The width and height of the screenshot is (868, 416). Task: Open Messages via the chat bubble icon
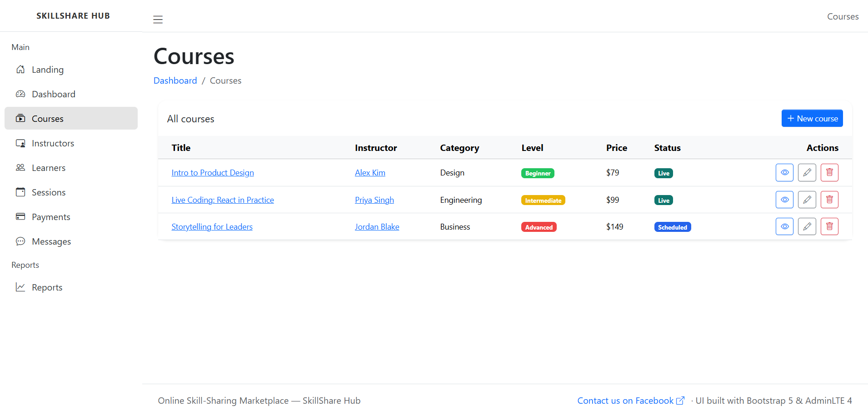pyautogui.click(x=20, y=241)
